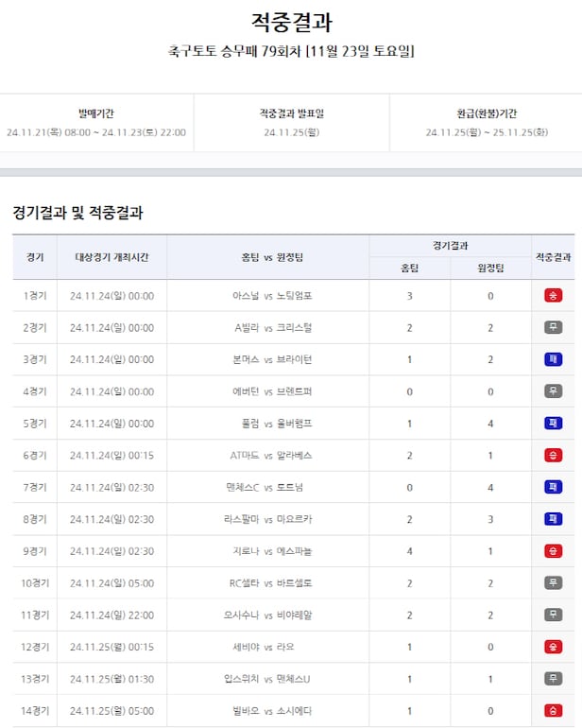The width and height of the screenshot is (582, 728).
Task: Click the 환급(환불)기간 info section
Action: (x=486, y=123)
